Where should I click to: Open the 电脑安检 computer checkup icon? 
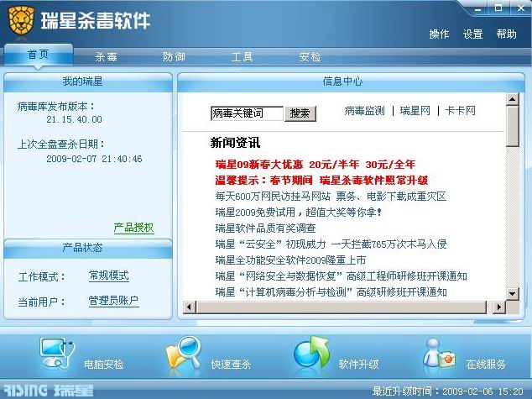coord(57,353)
